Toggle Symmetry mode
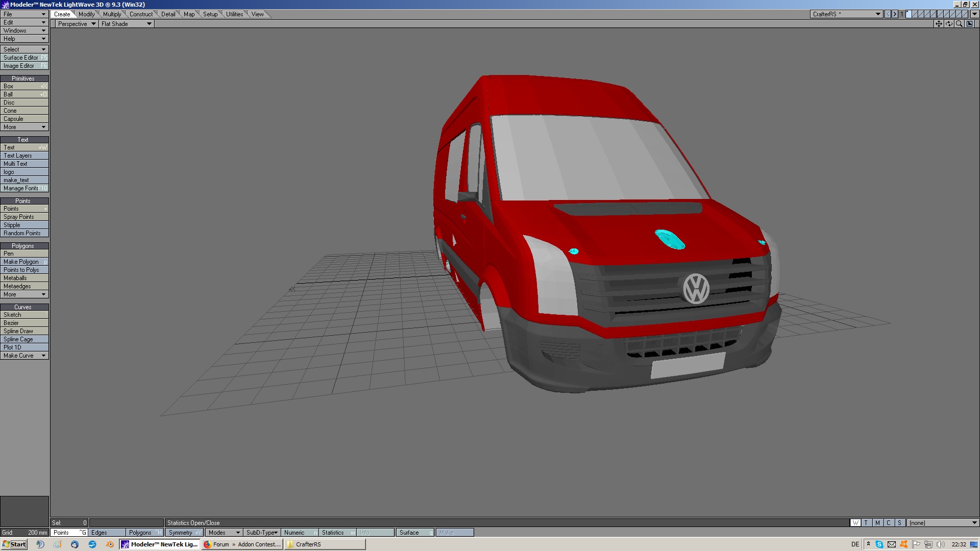This screenshot has height=551, width=980. [184, 533]
